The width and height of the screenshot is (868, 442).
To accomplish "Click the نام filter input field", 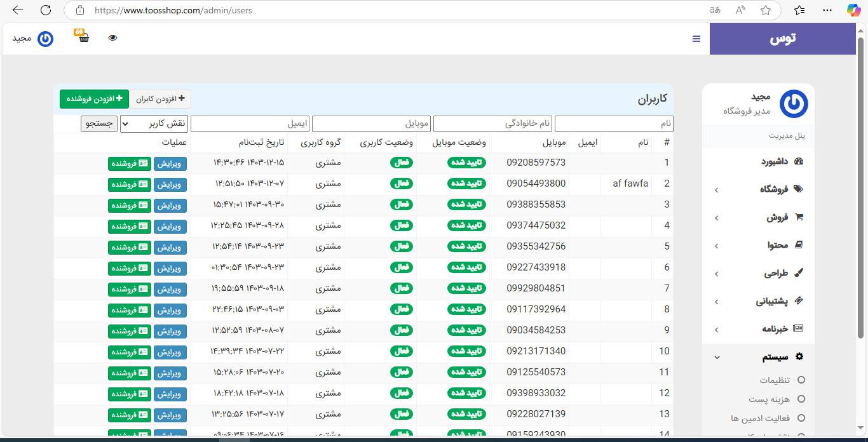I will click(614, 123).
